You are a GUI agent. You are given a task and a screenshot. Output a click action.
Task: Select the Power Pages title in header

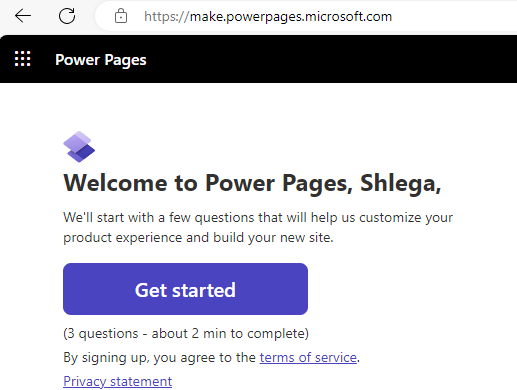click(x=101, y=60)
